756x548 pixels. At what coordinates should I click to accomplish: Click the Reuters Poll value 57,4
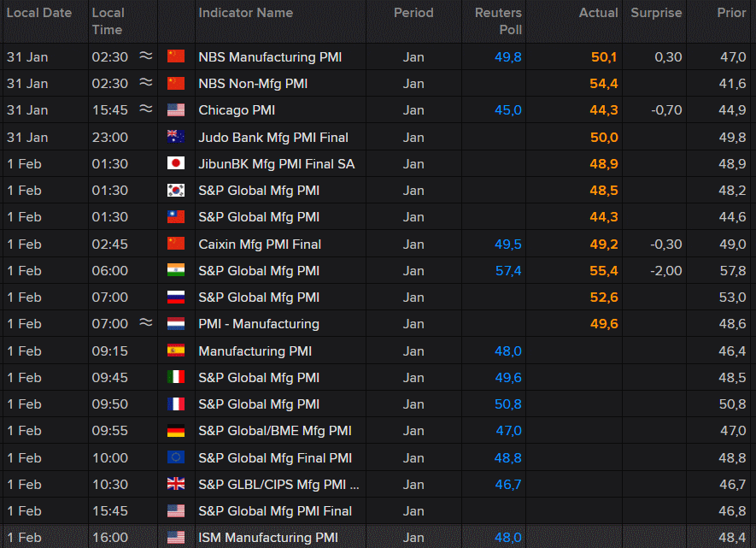[x=508, y=271]
